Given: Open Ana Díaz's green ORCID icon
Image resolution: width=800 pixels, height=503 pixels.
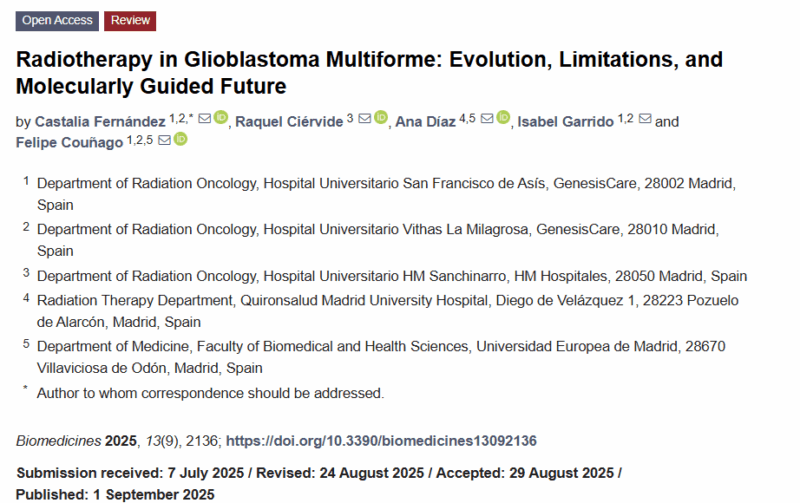Looking at the screenshot, I should [503, 117].
